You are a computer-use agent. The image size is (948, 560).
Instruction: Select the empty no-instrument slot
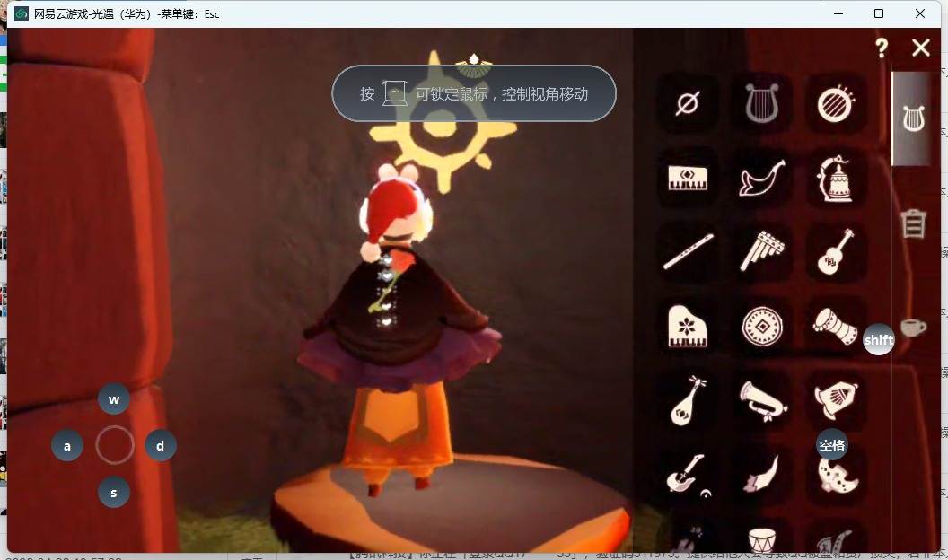[688, 103]
